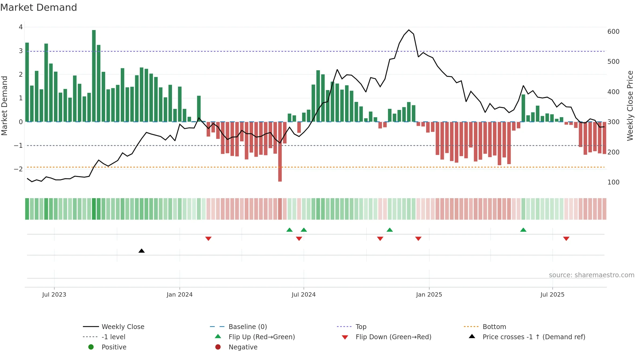Screen dimensions: 644x362
Task: Click green Flip Up triangle icon in legend
Action: 218,336
